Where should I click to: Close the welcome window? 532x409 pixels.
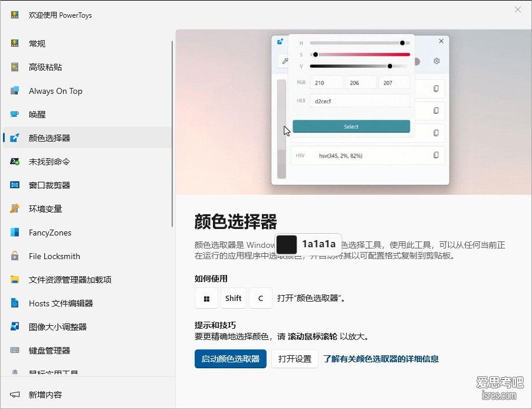(x=517, y=9)
